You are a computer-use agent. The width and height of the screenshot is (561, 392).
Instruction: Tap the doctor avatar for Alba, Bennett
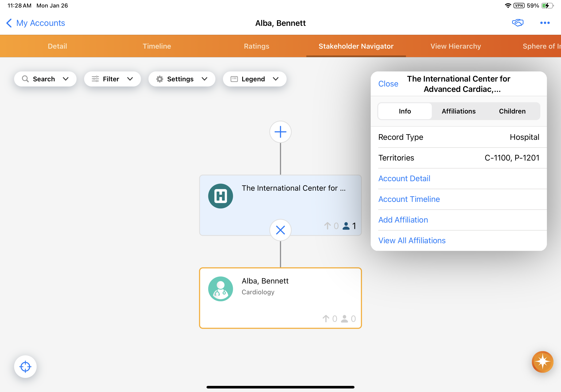click(x=220, y=289)
